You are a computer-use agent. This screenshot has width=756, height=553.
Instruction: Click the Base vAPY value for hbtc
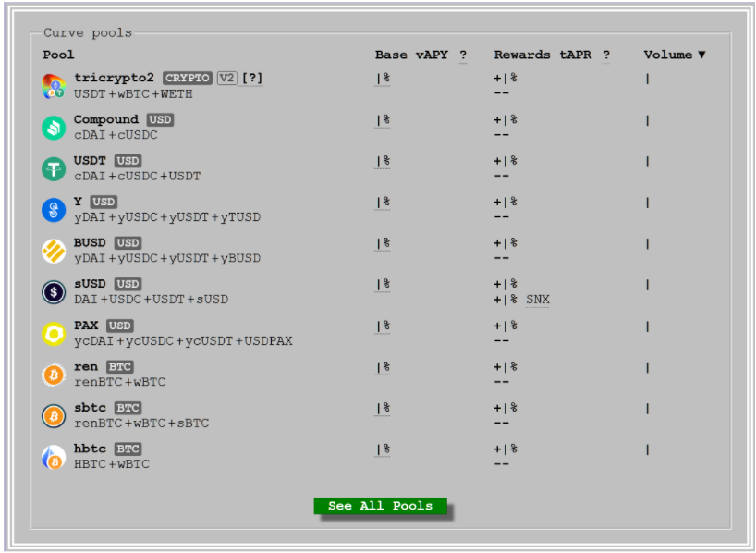click(383, 449)
